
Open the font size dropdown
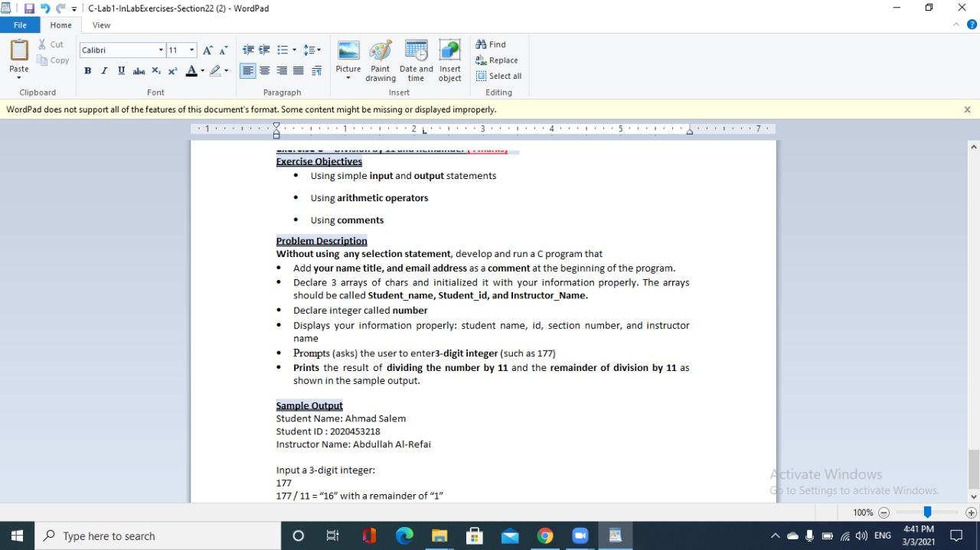(191, 50)
